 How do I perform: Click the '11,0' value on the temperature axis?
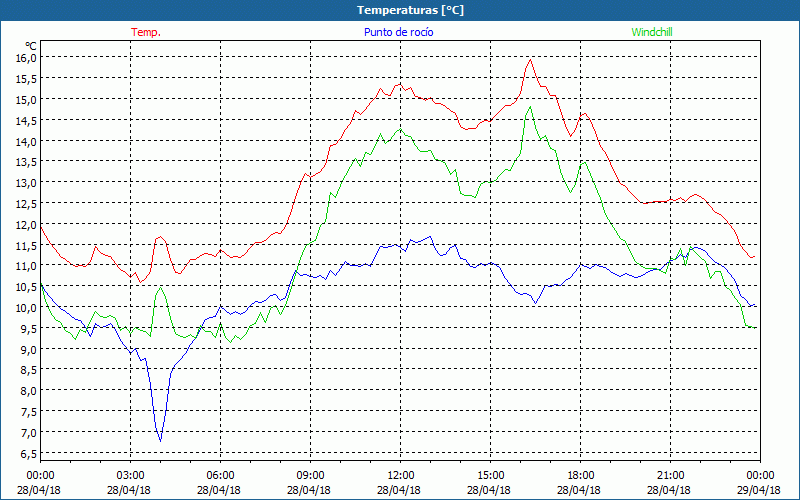pos(26,266)
